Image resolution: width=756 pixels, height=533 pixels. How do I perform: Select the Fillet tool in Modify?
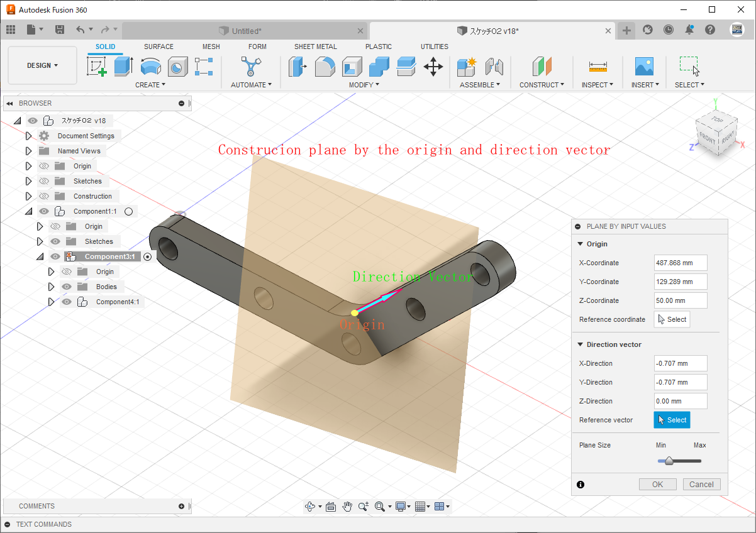click(325, 66)
